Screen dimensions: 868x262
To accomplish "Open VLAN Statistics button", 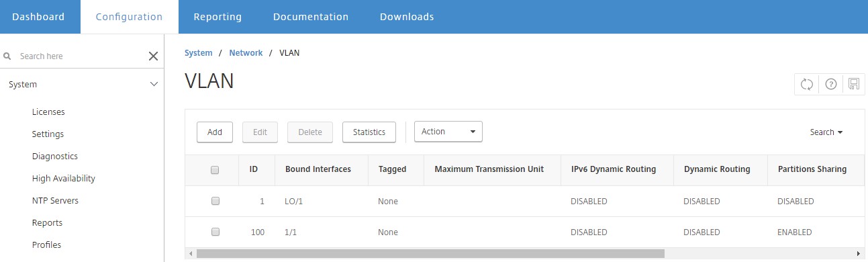I will point(369,132).
